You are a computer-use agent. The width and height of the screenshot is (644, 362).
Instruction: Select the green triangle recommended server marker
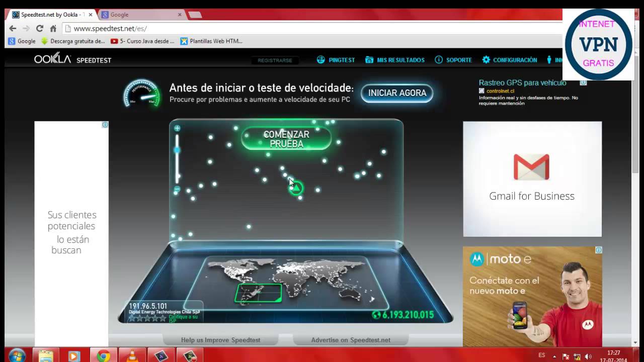(296, 188)
